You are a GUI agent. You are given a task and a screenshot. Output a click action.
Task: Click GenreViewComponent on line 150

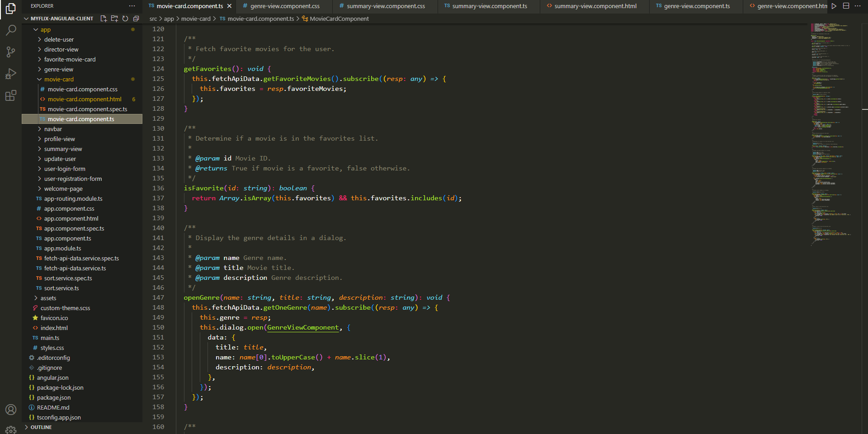pos(303,327)
